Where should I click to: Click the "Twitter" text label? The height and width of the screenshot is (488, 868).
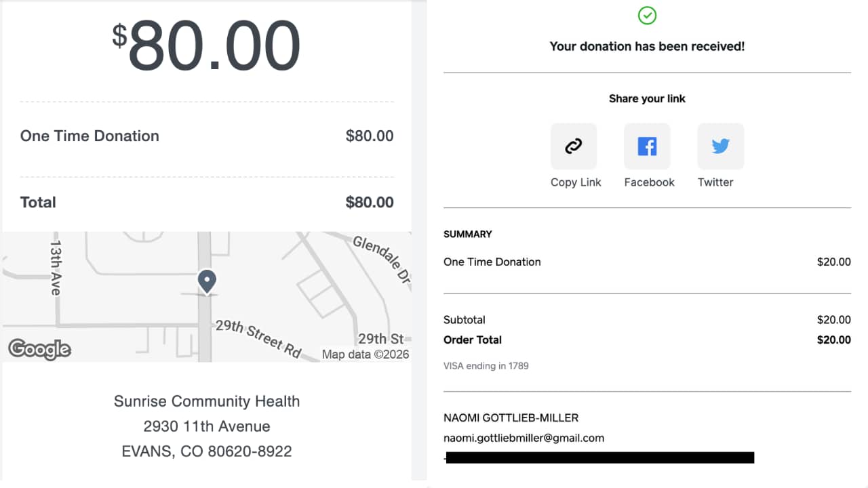(x=715, y=182)
